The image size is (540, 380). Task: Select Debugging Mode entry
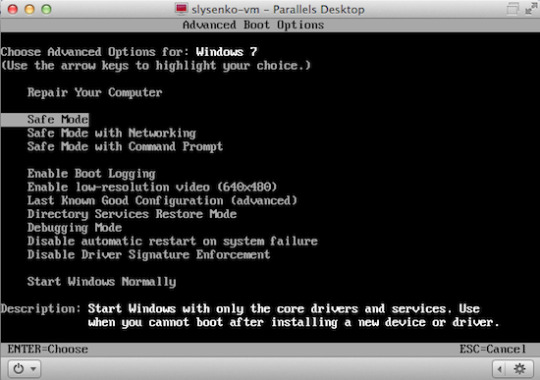pyautogui.click(x=74, y=228)
